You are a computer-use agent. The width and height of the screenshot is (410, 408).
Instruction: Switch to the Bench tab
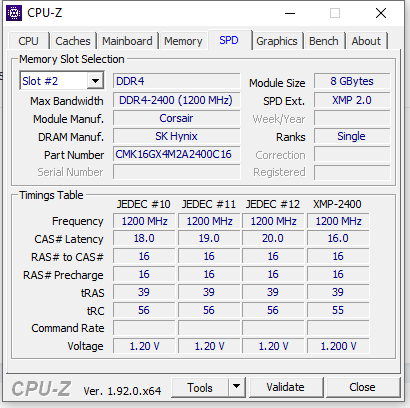(324, 41)
